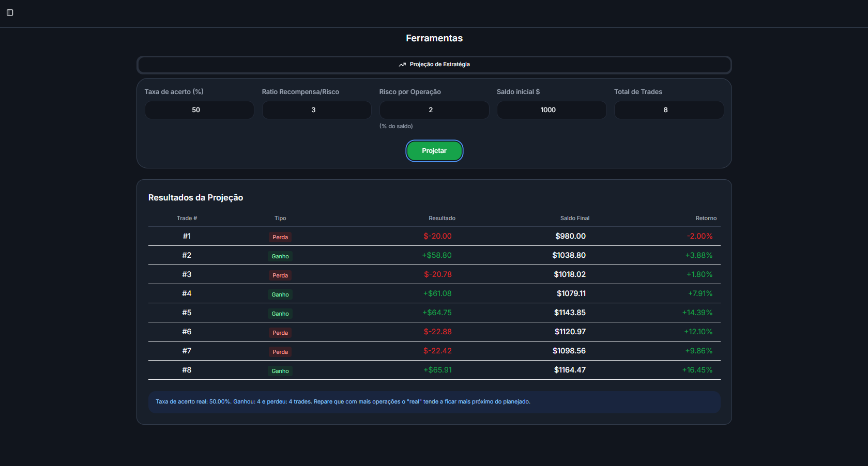Select the $1143.85 balance in trade #5
868x466 pixels.
pyautogui.click(x=570, y=313)
